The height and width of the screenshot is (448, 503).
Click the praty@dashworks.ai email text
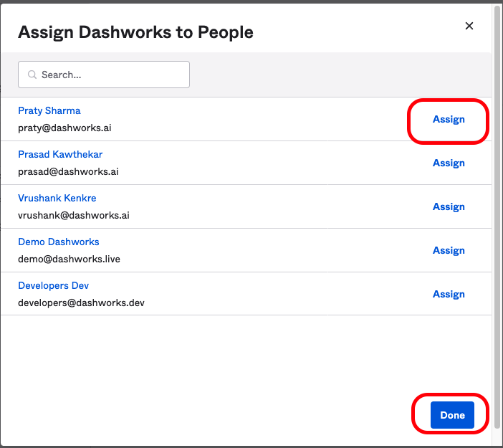point(64,128)
